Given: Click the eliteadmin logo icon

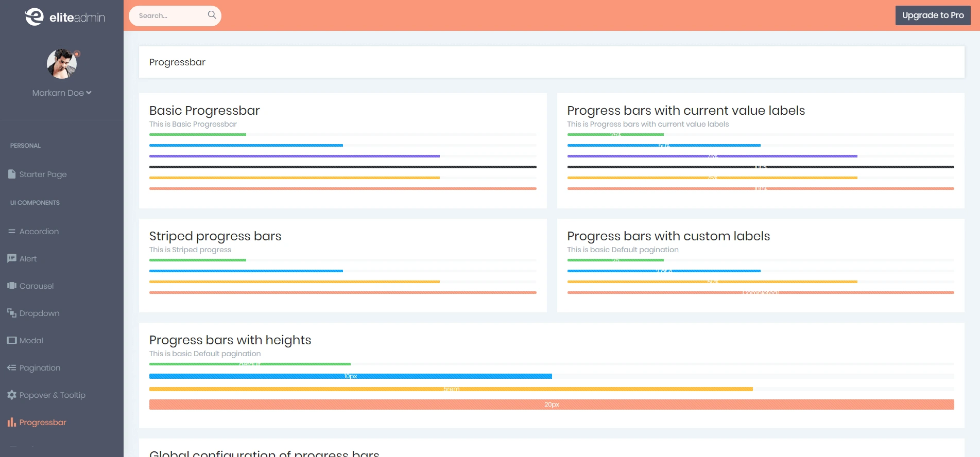Looking at the screenshot, I should 35,16.
